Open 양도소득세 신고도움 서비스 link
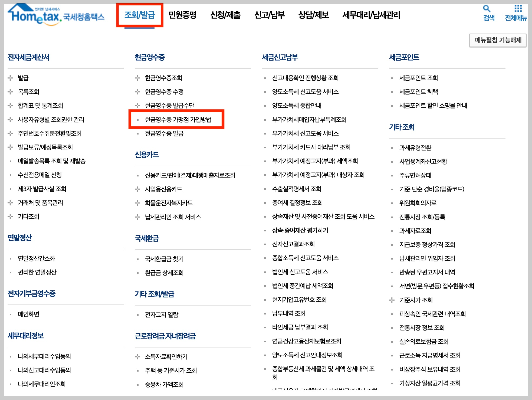532x400 pixels. 305,92
